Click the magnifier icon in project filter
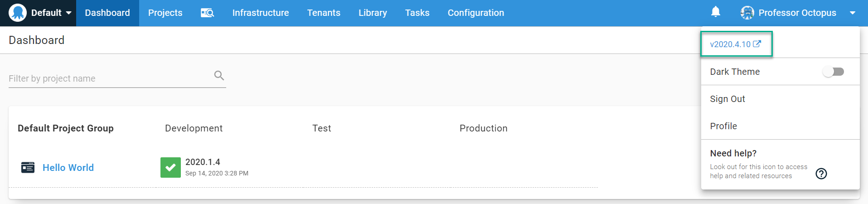 (x=219, y=76)
